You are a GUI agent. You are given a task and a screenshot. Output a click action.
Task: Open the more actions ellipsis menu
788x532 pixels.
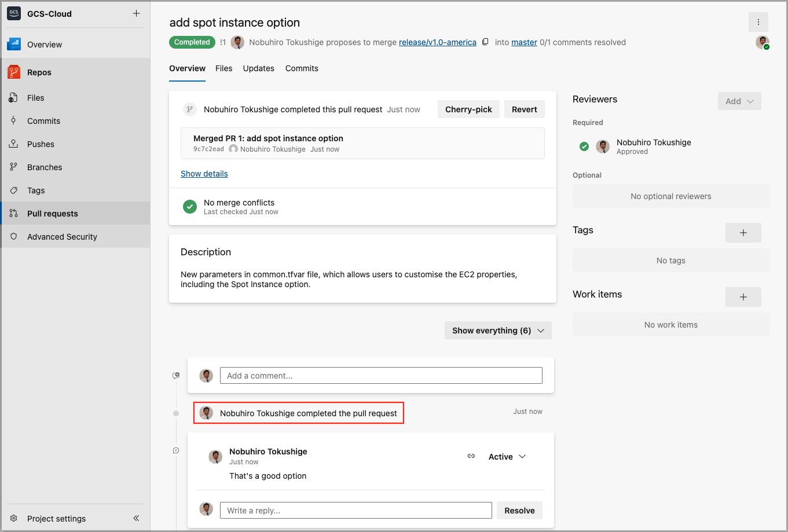click(758, 22)
